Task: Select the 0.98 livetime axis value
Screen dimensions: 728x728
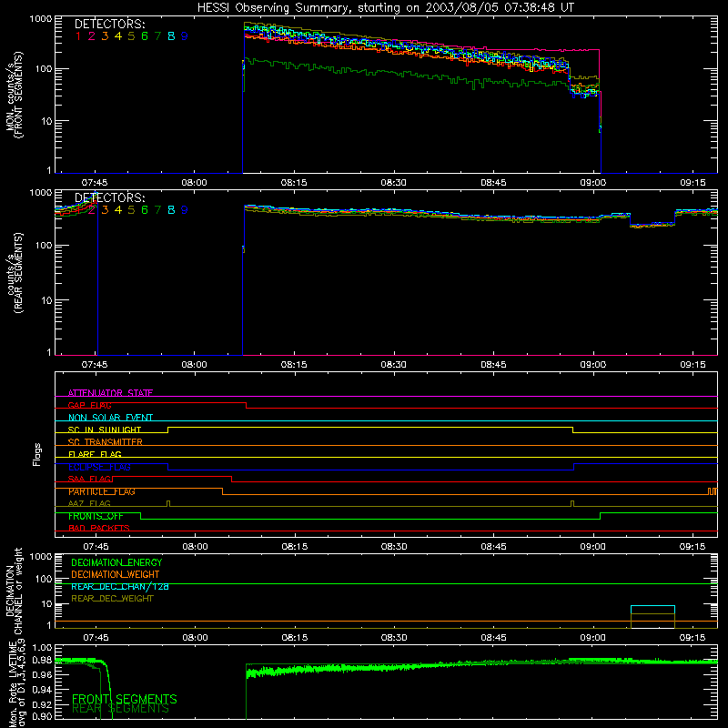Action: pyautogui.click(x=42, y=660)
